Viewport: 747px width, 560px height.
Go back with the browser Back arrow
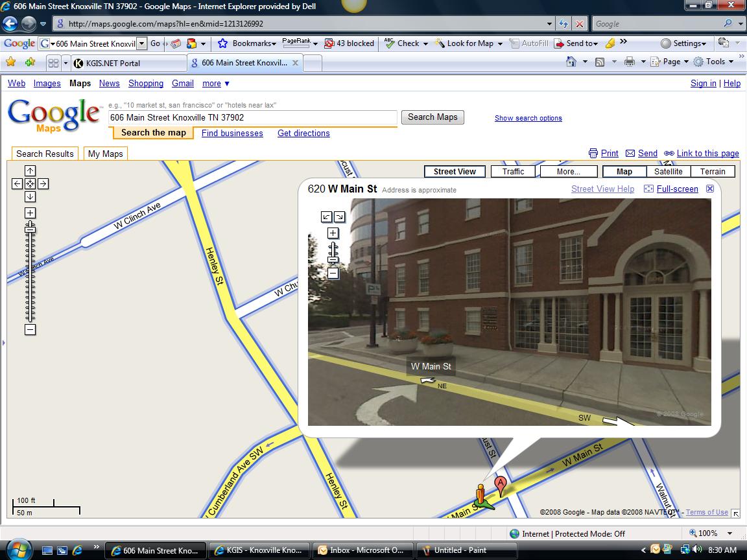point(10,23)
